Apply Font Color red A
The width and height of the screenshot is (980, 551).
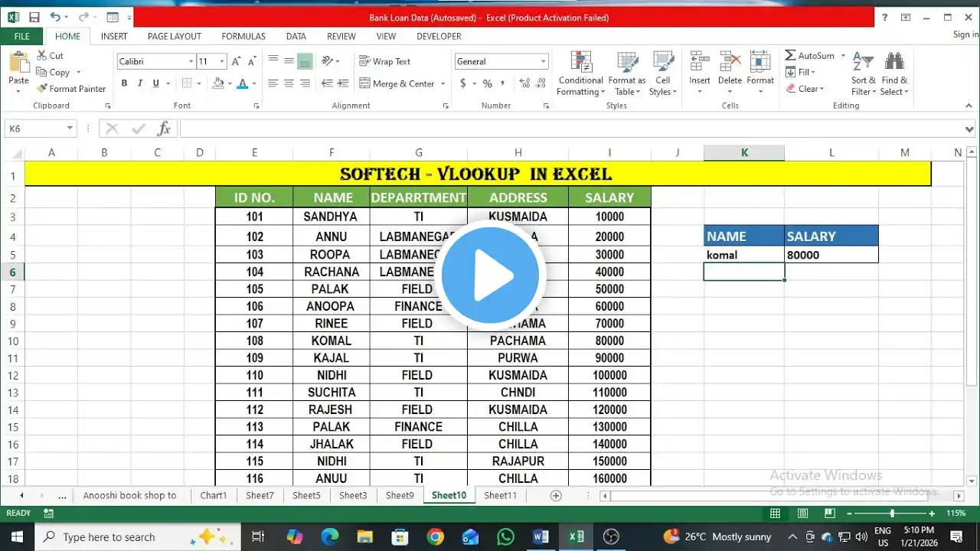(243, 83)
